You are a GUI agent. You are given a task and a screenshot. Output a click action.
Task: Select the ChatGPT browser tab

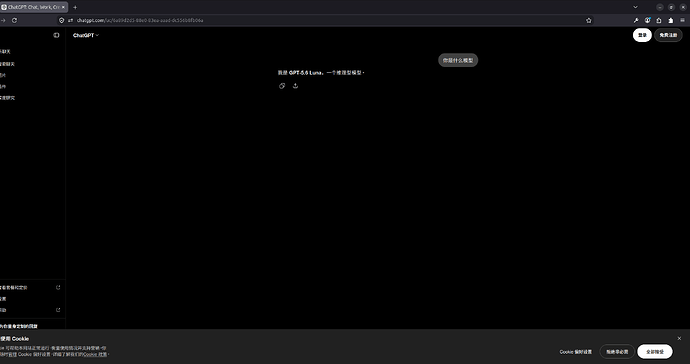point(34,7)
